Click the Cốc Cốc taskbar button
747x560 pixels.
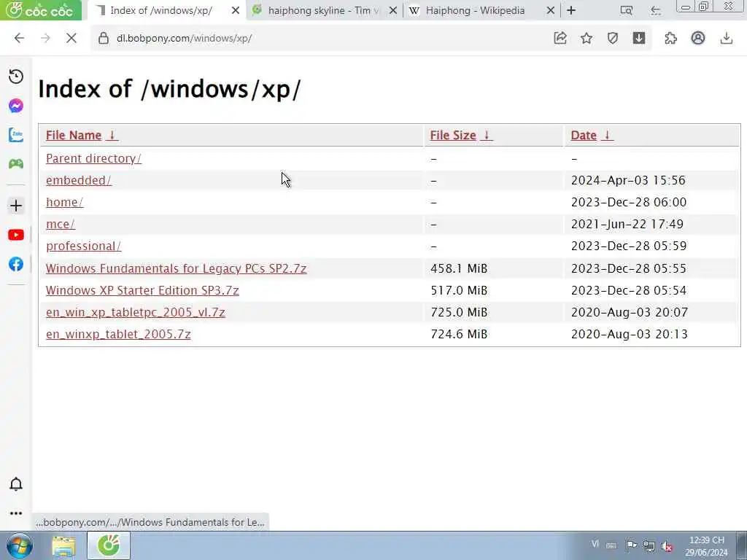pyautogui.click(x=109, y=545)
